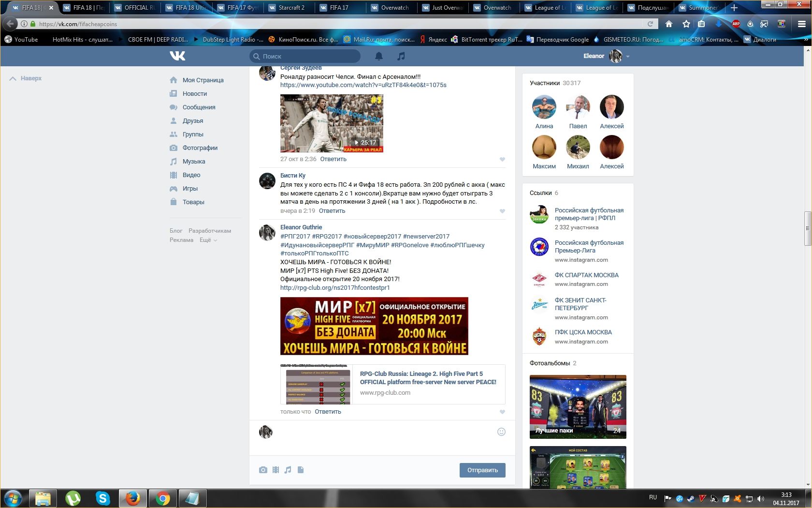Open Сообщения in the sidebar
Viewport: 812px width, 508px height.
tap(199, 107)
